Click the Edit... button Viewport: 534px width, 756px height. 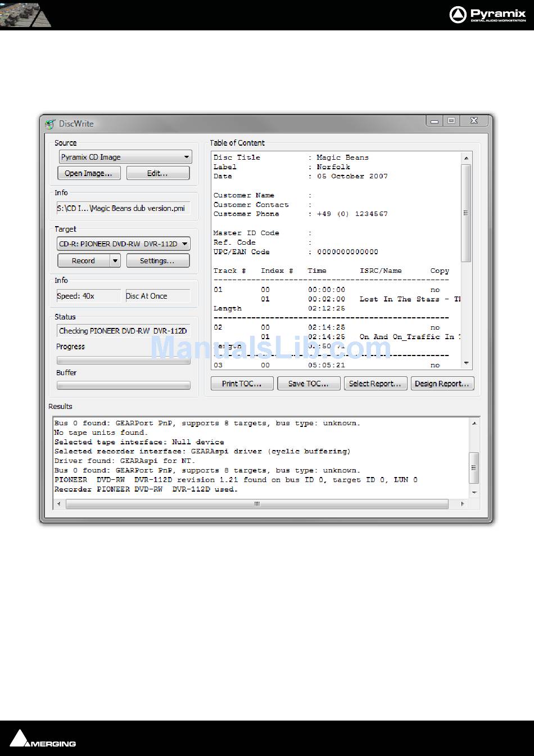[157, 173]
